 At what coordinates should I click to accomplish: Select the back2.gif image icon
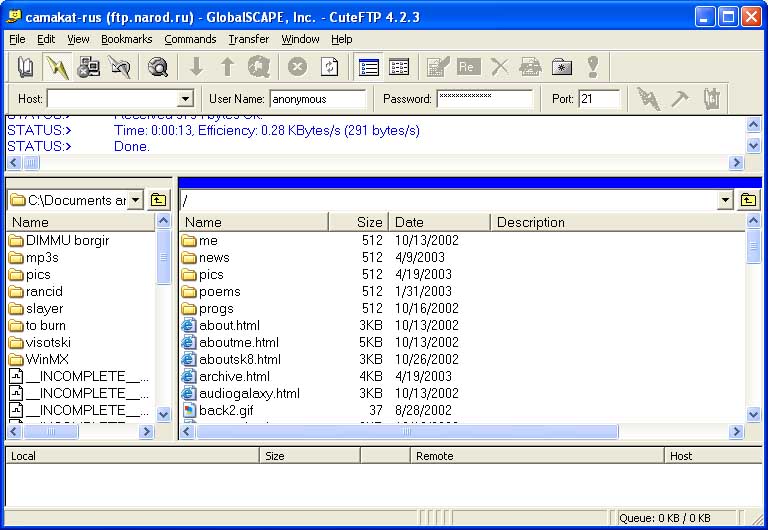point(189,410)
